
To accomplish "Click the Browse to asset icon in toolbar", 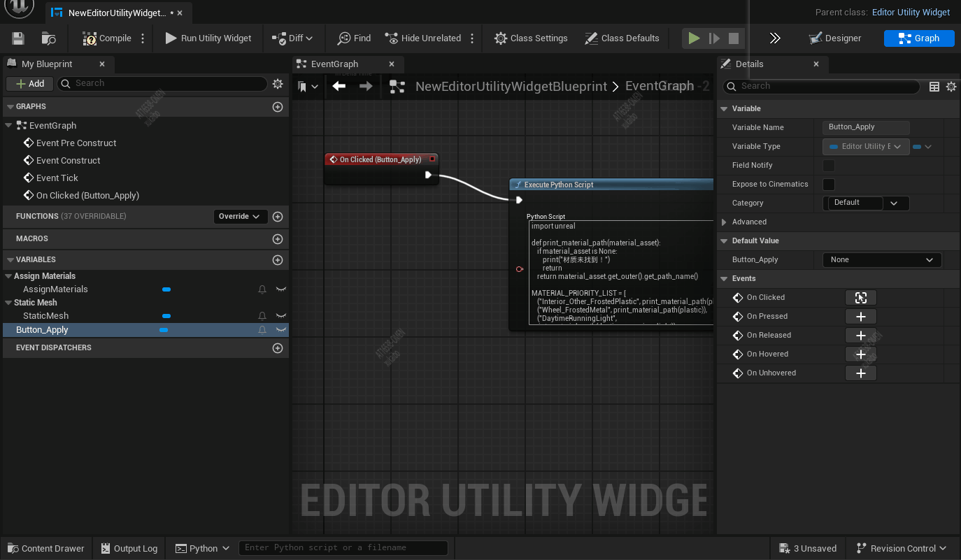I will 48,38.
